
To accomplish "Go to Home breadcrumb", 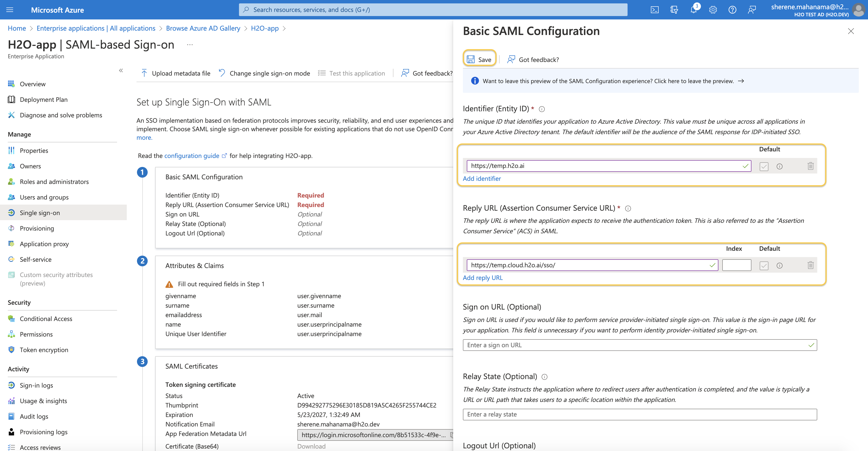I will (x=17, y=28).
